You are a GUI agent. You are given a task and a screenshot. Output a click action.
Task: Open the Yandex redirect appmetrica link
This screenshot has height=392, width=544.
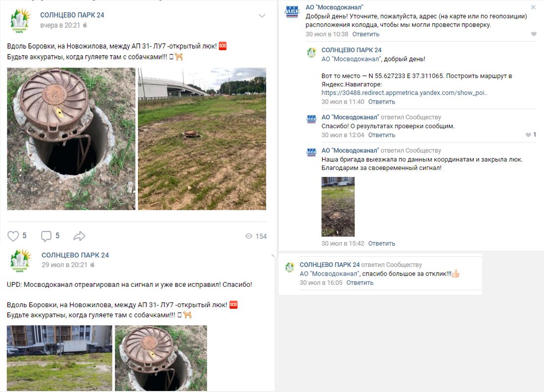404,93
